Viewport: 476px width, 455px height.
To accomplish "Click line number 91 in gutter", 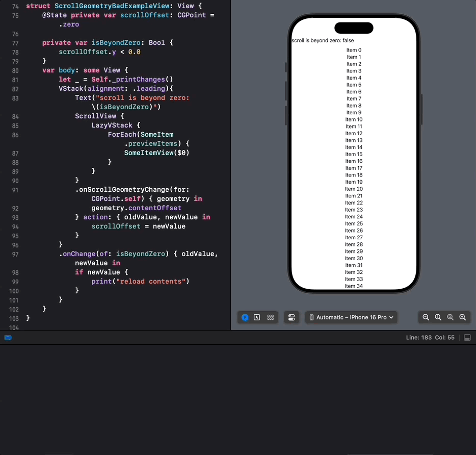I will (15, 190).
